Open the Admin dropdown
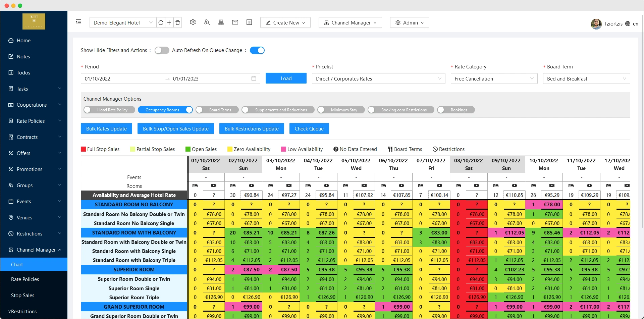Viewport: 644px width, 319px height. point(410,22)
